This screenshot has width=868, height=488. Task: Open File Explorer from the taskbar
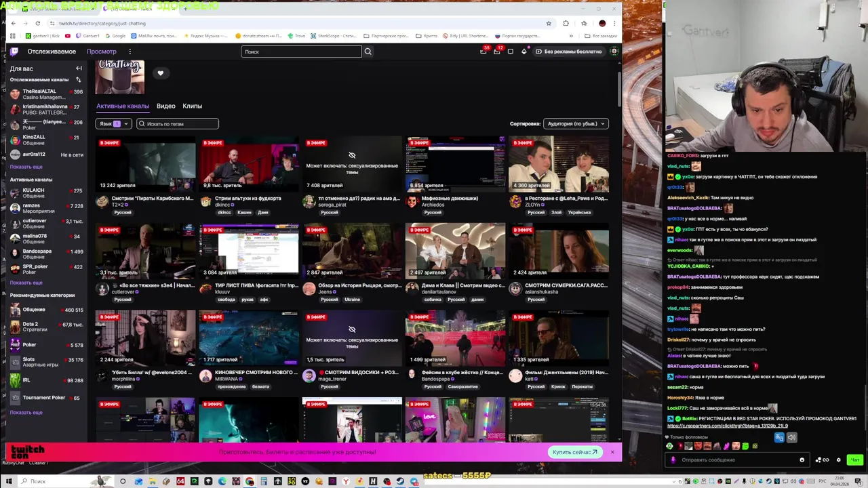153,481
